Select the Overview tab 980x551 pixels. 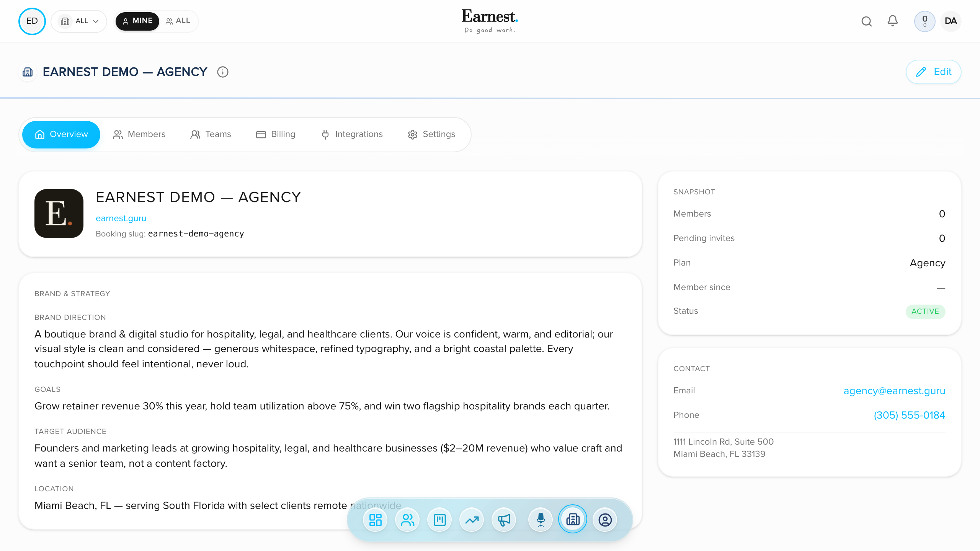click(61, 134)
